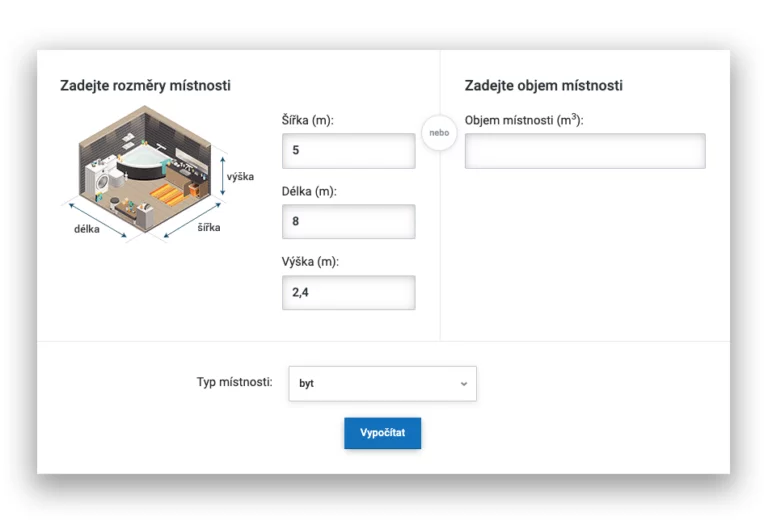Click the 'Zadejte rozměry místnosti' heading
The image size is (768, 525).
tap(145, 85)
